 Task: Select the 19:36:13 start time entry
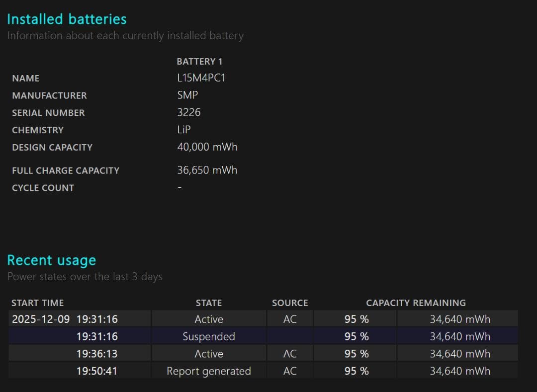coord(97,354)
